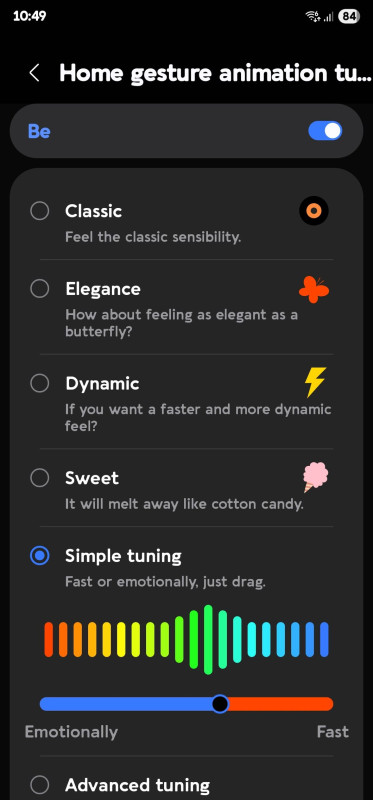Tap the Sweet cotton candy icon
373x800 pixels.
pos(315,477)
